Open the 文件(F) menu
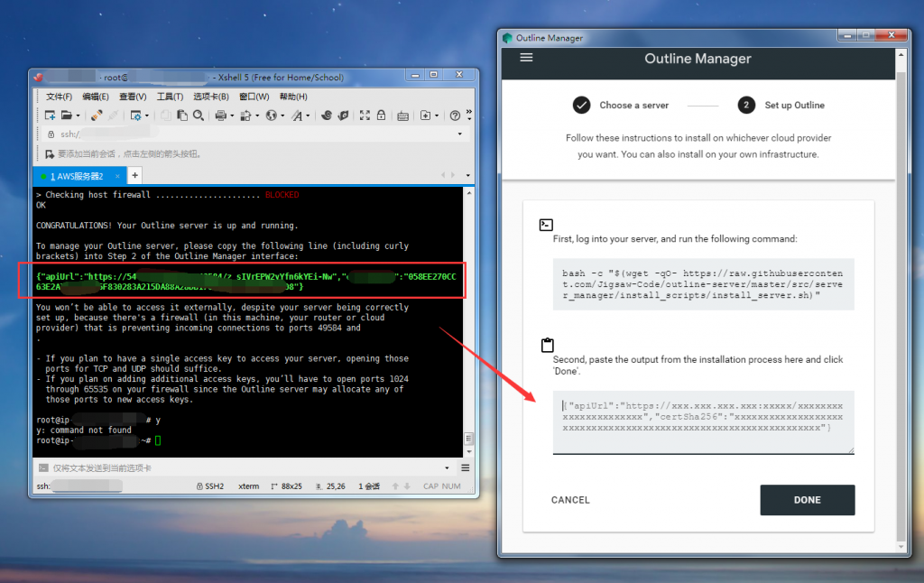Viewport: 924px width, 583px height. pyautogui.click(x=59, y=97)
